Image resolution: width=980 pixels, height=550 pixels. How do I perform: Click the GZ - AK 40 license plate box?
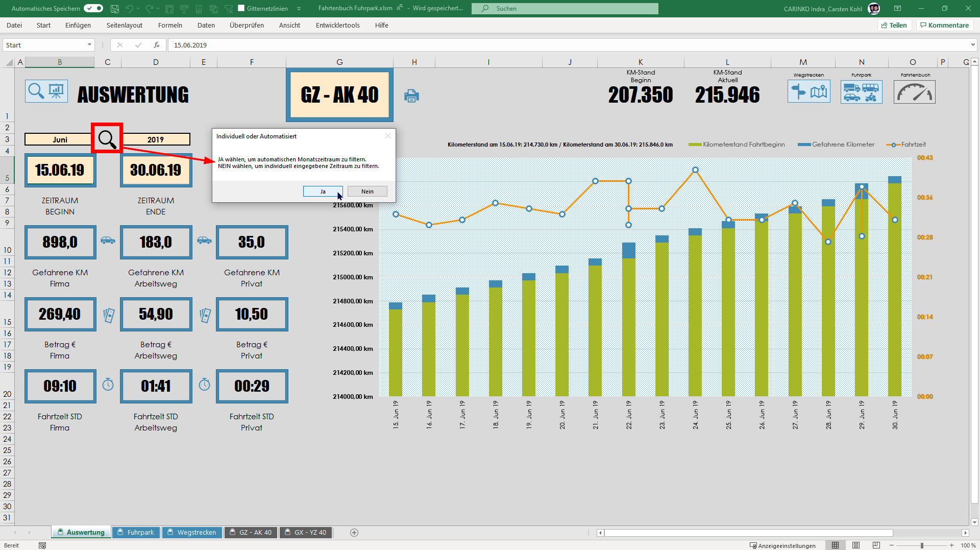click(x=339, y=95)
